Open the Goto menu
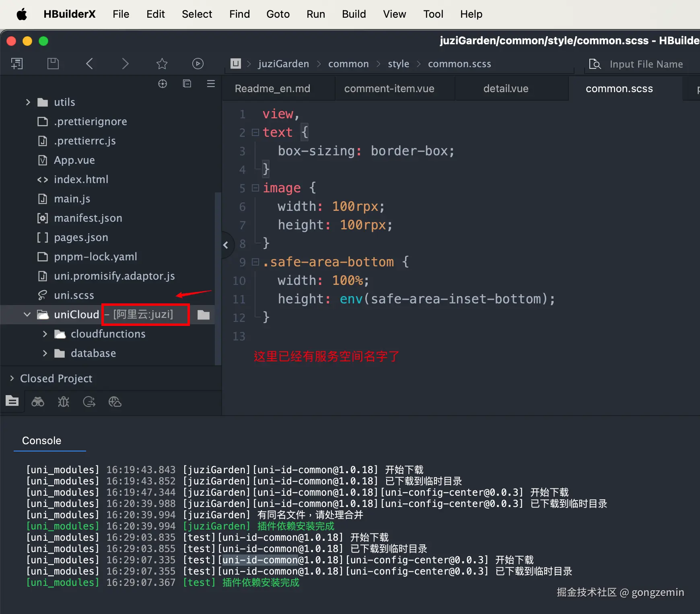Viewport: 700px width, 614px height. click(x=278, y=14)
